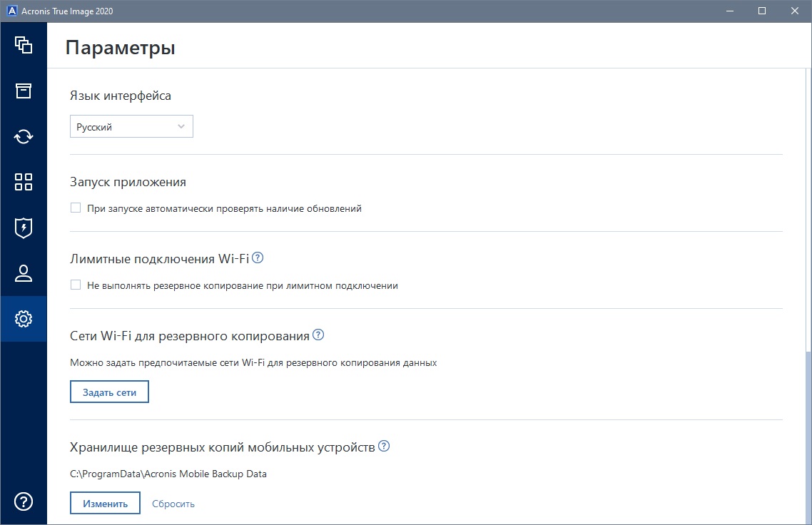Open Help question mark in sidebar
Viewport: 812px width, 525px height.
pyautogui.click(x=24, y=501)
